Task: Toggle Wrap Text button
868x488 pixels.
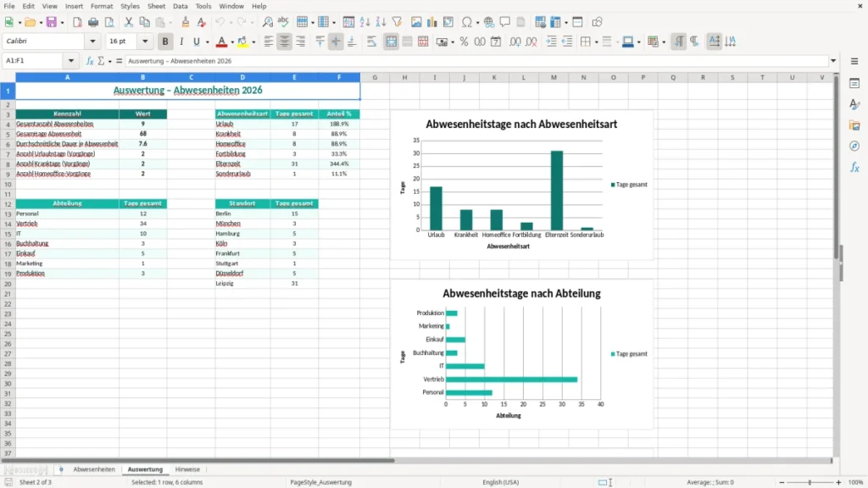Action: 371,42
